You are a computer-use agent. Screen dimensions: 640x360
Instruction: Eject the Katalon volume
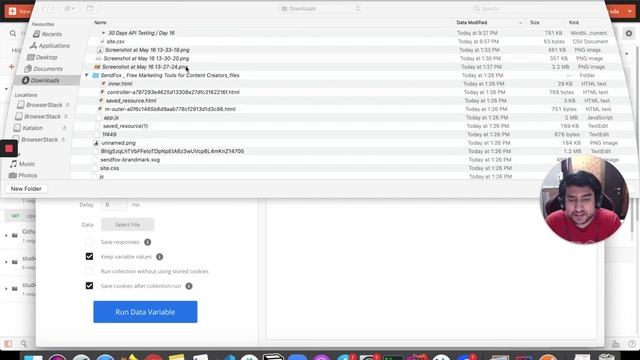[64, 128]
